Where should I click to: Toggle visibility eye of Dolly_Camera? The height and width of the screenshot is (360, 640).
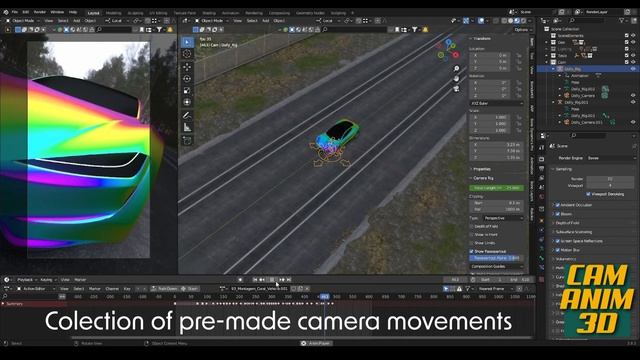(x=633, y=96)
